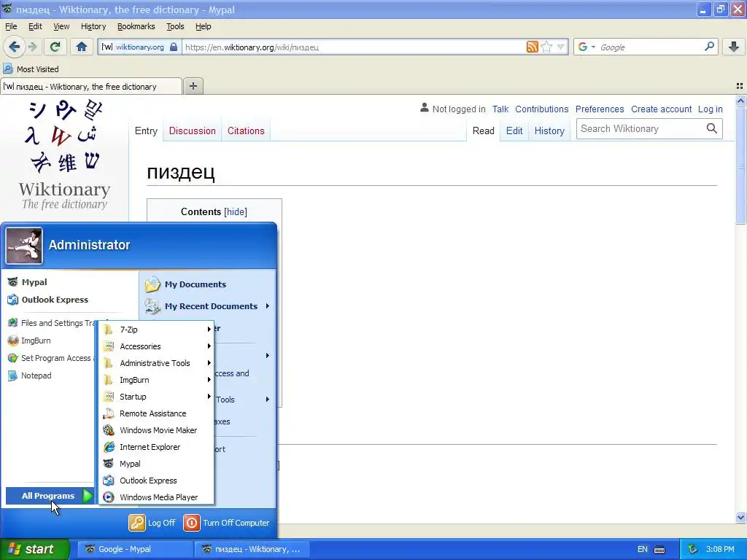Expand Administrative Tools submenu

click(156, 363)
